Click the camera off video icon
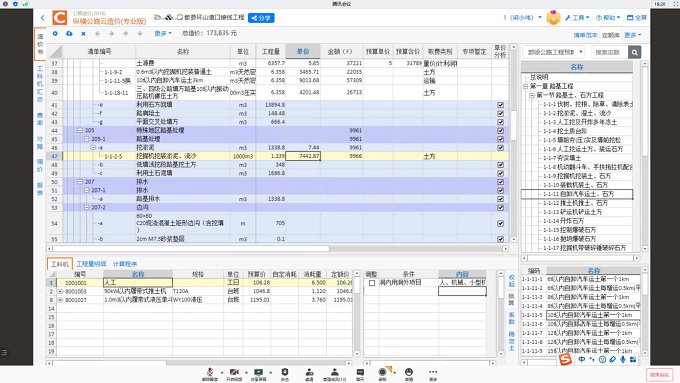This screenshot has width=680, height=383. [x=234, y=372]
